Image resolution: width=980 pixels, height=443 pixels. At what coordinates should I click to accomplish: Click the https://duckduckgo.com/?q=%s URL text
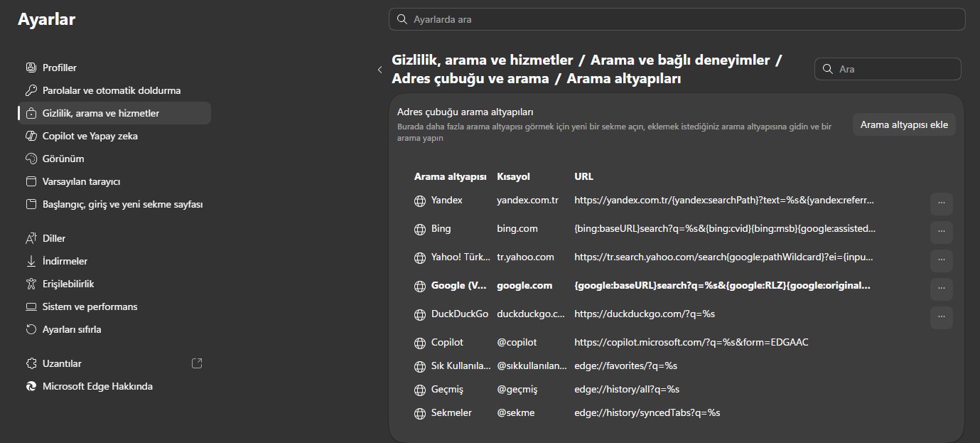click(x=645, y=314)
